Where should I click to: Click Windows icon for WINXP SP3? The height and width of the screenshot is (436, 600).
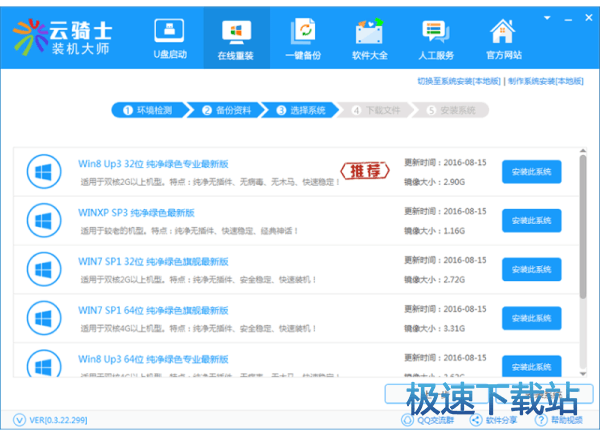click(x=44, y=220)
